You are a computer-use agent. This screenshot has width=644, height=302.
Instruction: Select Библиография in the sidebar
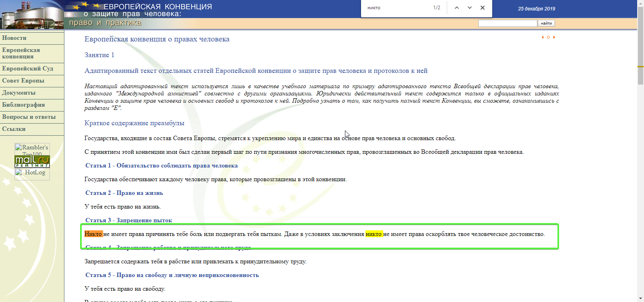(23, 105)
